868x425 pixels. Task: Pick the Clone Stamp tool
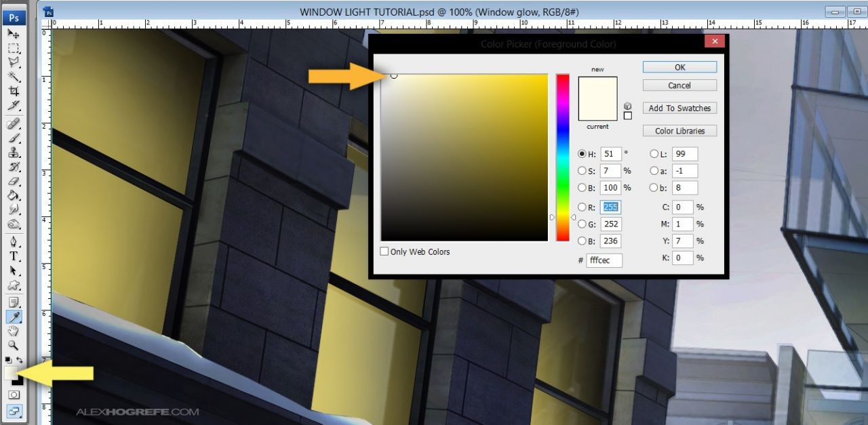tap(13, 153)
